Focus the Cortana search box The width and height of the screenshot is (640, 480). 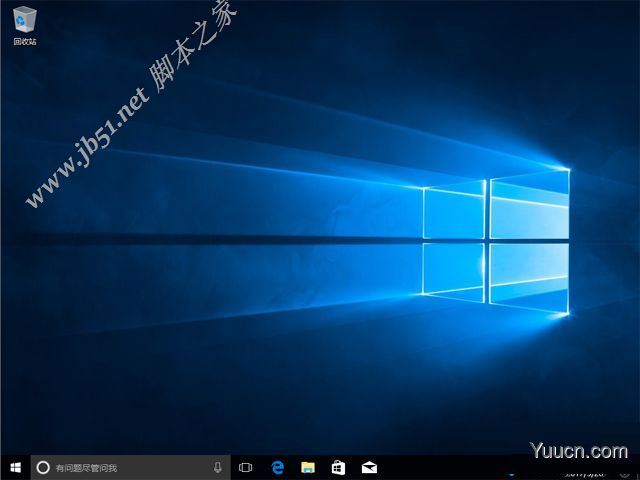click(131, 467)
